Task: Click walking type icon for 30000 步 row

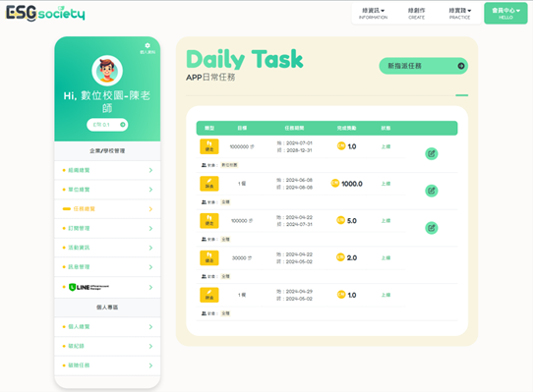Action: coord(209,257)
